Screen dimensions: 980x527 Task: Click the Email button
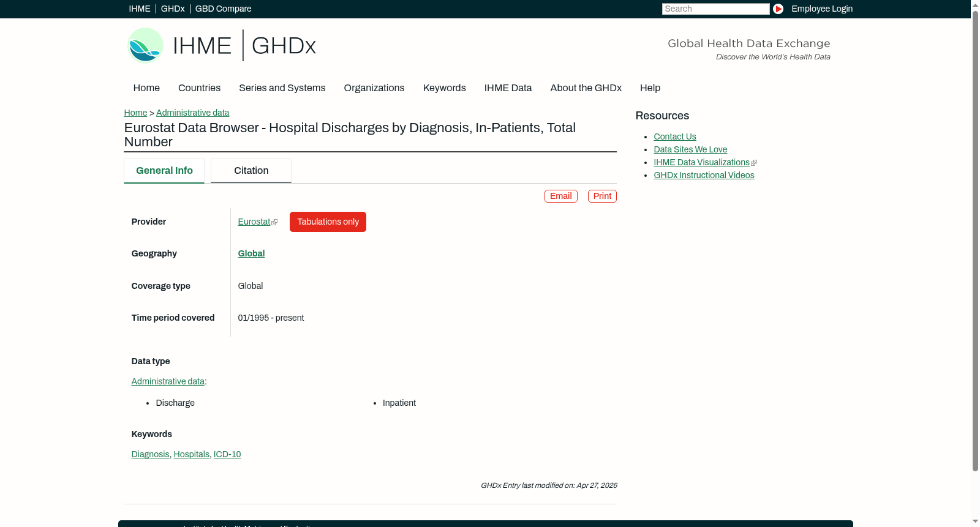click(561, 196)
